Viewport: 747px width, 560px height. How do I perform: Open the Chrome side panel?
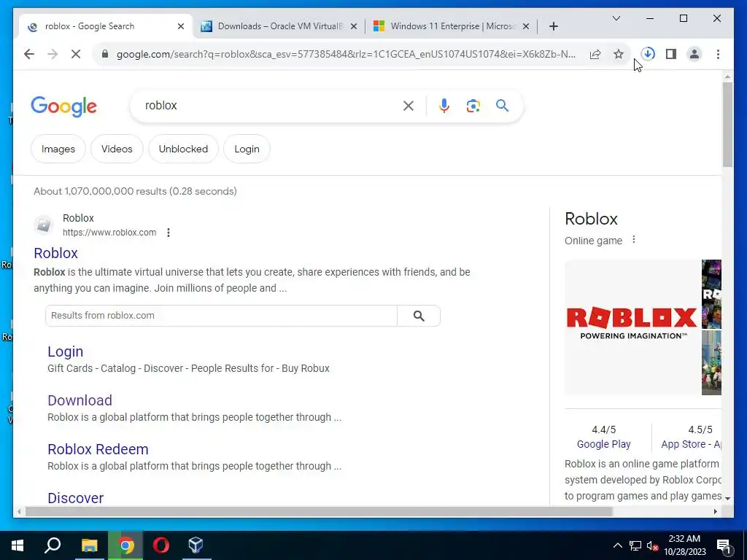pos(671,54)
